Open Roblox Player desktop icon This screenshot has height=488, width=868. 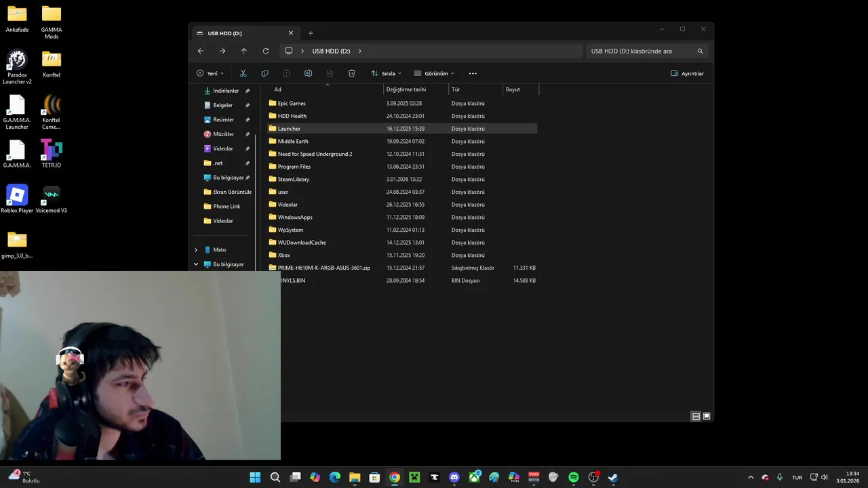(17, 199)
